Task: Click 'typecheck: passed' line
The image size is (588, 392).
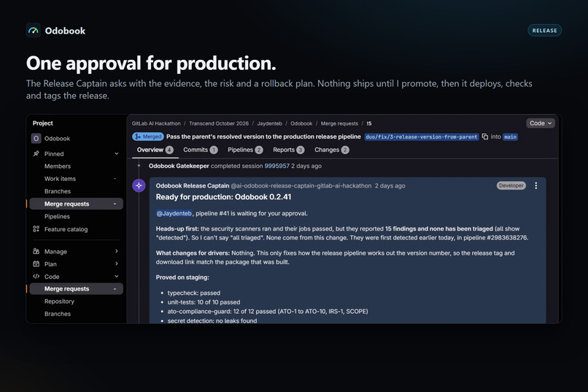Action: point(194,293)
